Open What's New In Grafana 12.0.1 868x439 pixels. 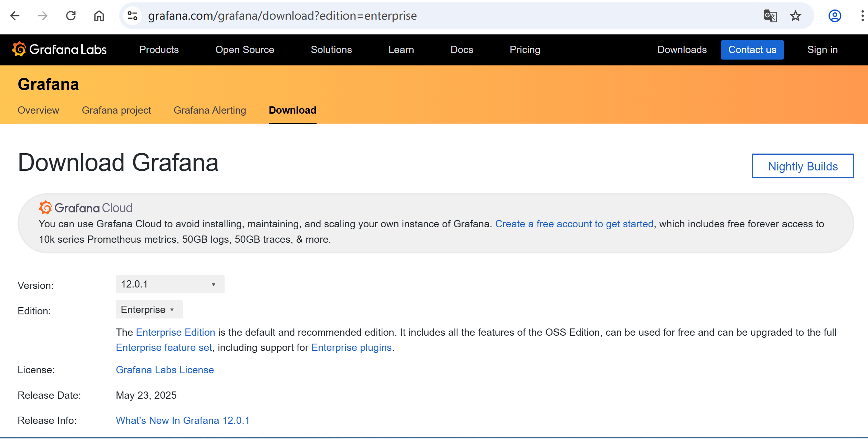[183, 420]
